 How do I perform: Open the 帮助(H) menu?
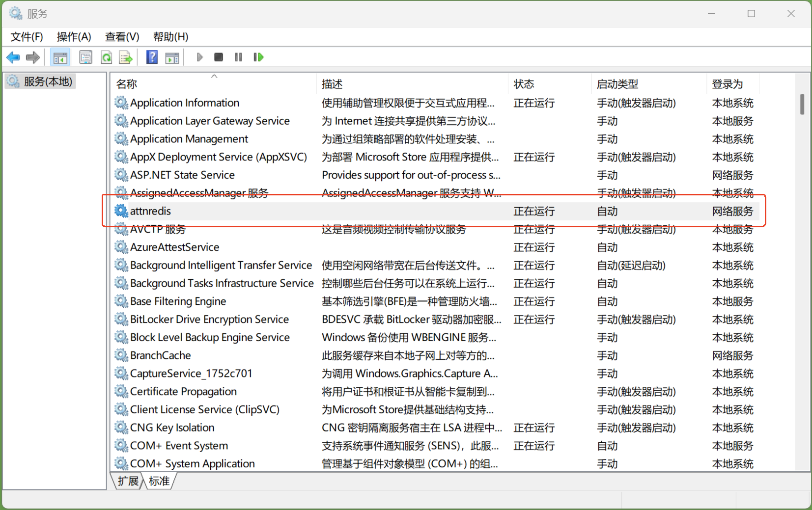(x=170, y=37)
